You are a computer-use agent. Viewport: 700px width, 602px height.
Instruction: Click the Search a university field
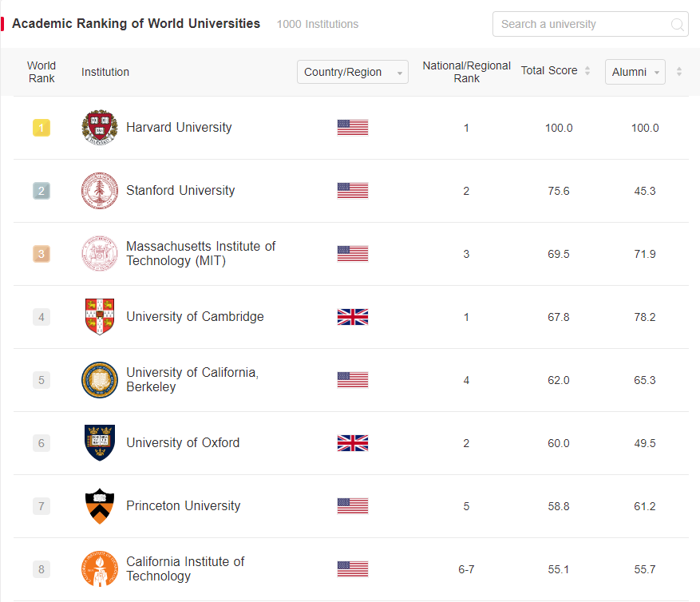590,24
